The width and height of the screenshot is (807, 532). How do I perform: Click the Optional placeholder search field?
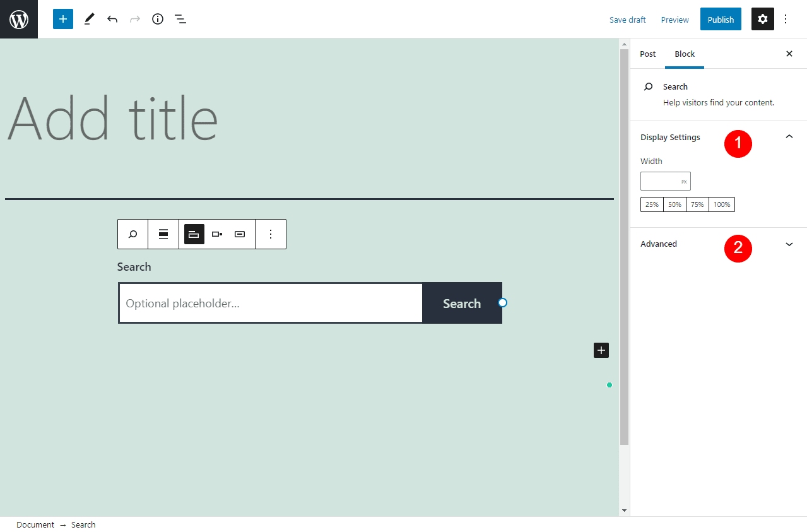271,304
